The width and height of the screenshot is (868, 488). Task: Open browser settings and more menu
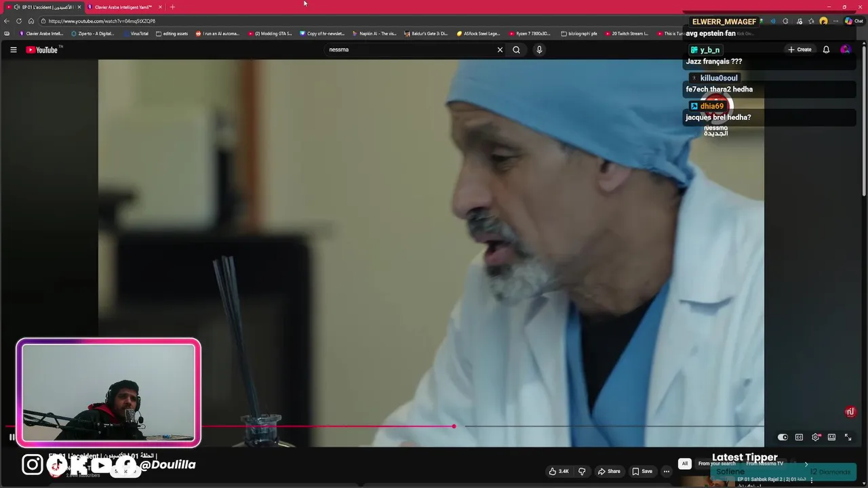(x=836, y=21)
